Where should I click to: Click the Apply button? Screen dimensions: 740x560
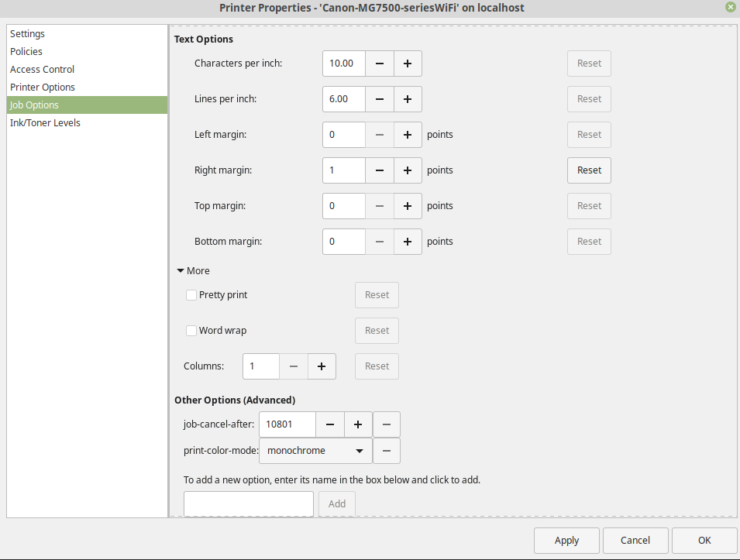pyautogui.click(x=566, y=541)
